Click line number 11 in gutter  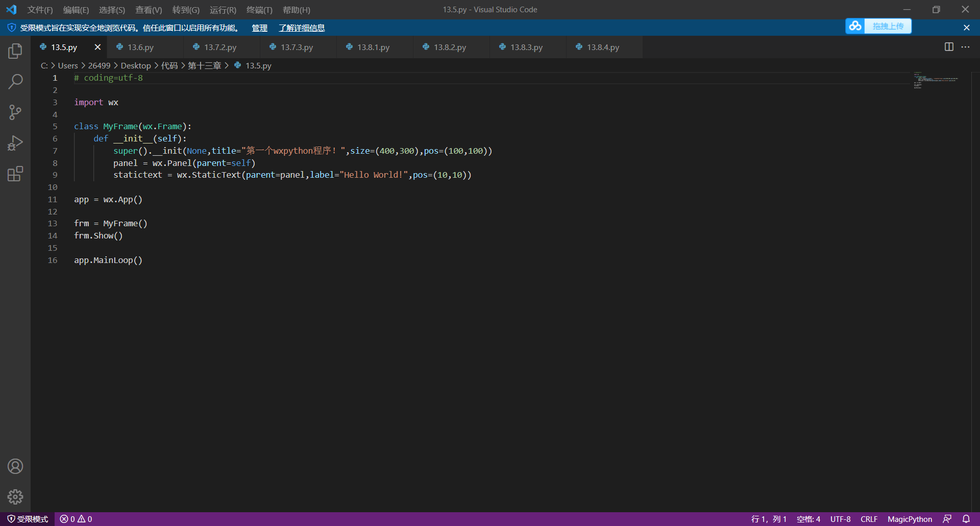(x=53, y=199)
